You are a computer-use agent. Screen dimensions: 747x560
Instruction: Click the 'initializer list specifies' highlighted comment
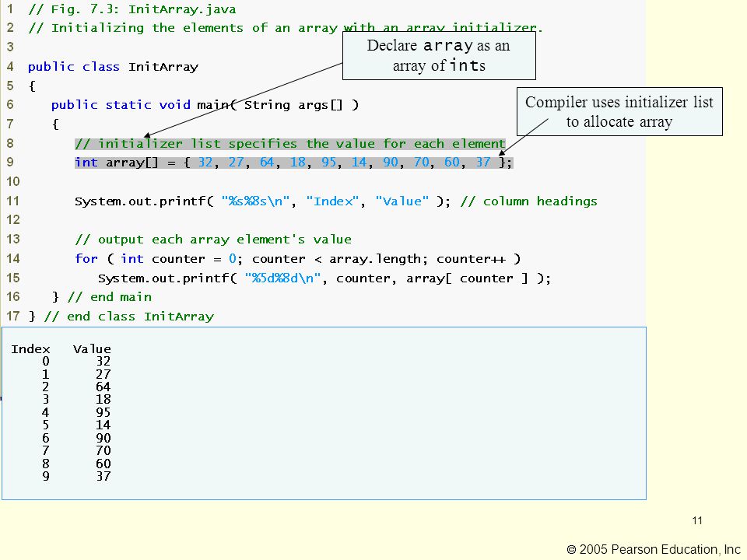coord(290,143)
